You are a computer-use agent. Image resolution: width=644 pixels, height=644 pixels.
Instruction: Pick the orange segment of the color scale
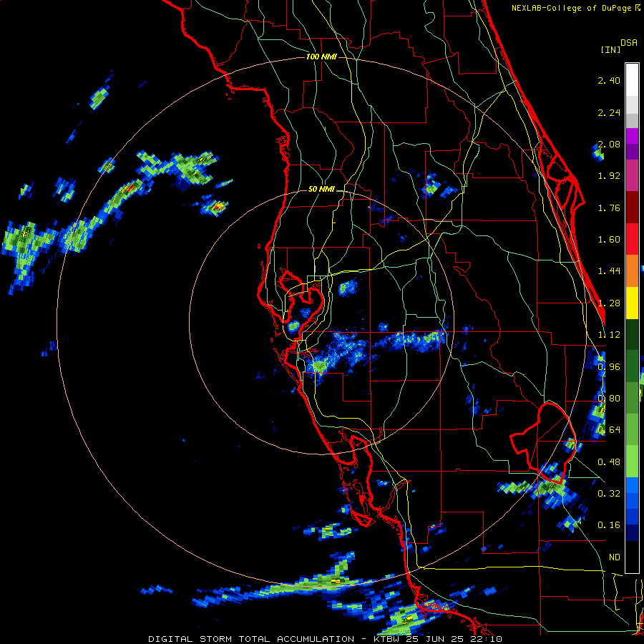point(632,270)
